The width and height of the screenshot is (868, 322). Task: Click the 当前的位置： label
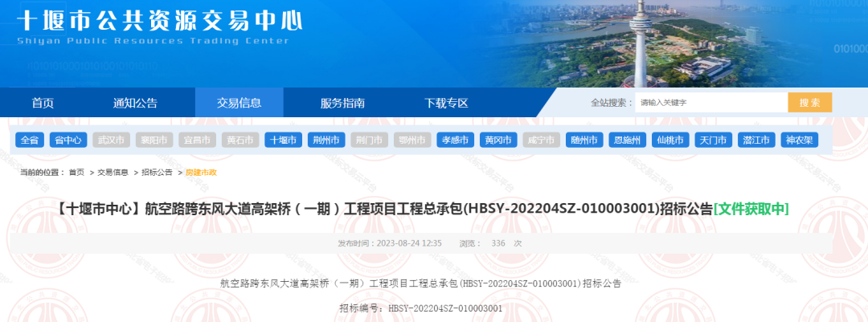click(43, 173)
